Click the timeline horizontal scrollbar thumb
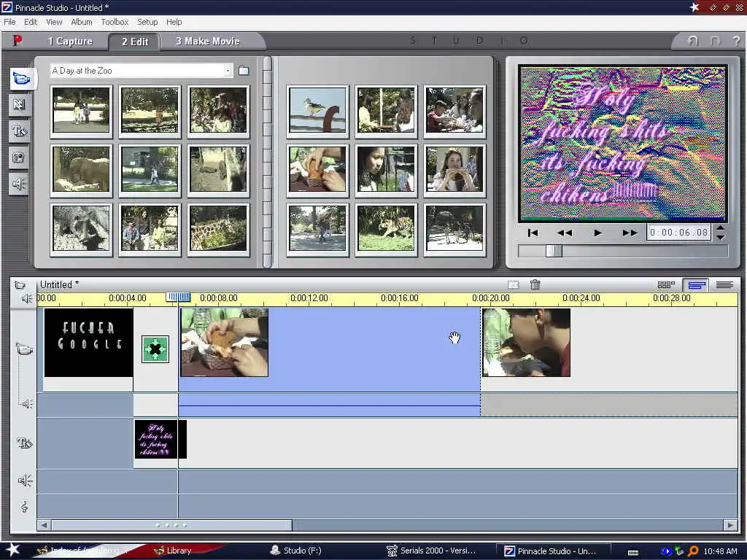Viewport: 747px width, 560px height. coord(171,525)
